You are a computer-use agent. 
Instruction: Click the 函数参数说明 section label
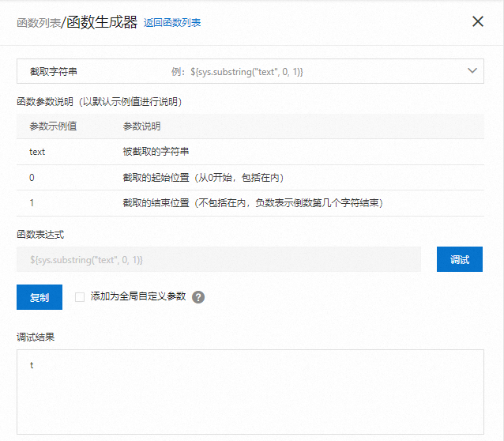click(100, 102)
